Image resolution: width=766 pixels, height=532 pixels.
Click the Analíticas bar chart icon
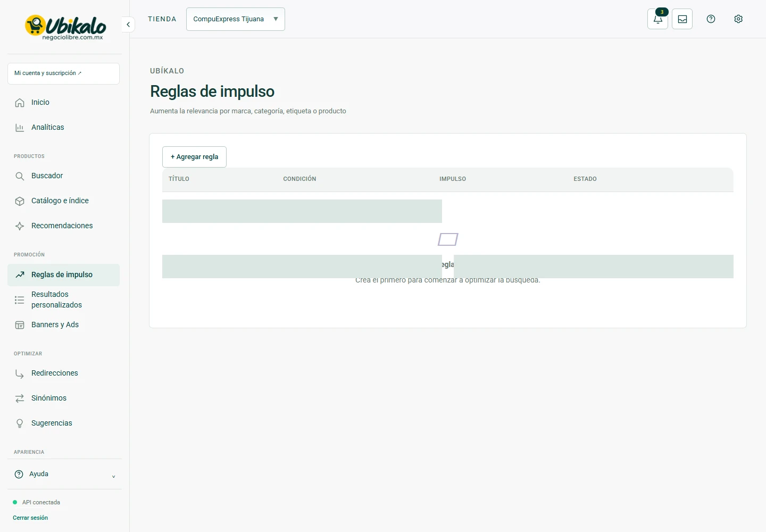20,128
